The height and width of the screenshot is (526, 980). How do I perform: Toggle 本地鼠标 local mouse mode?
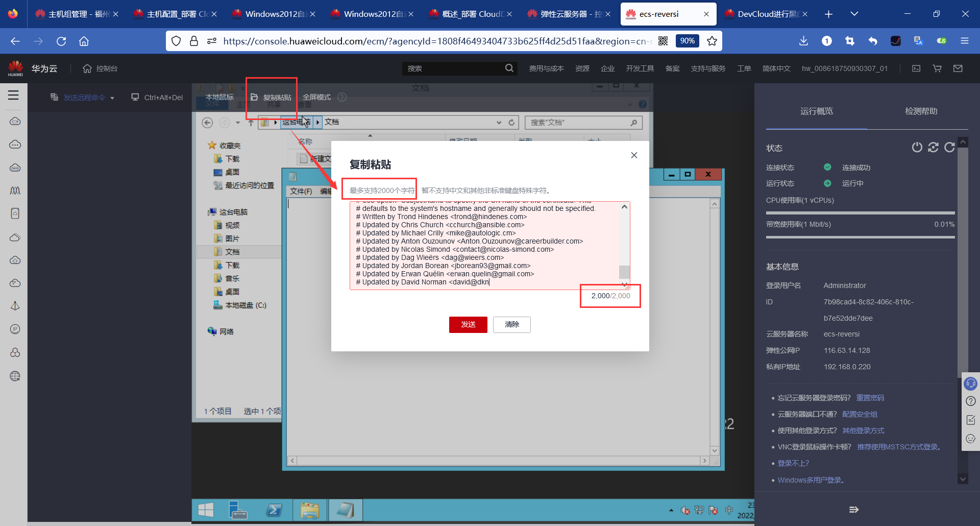pyautogui.click(x=219, y=97)
